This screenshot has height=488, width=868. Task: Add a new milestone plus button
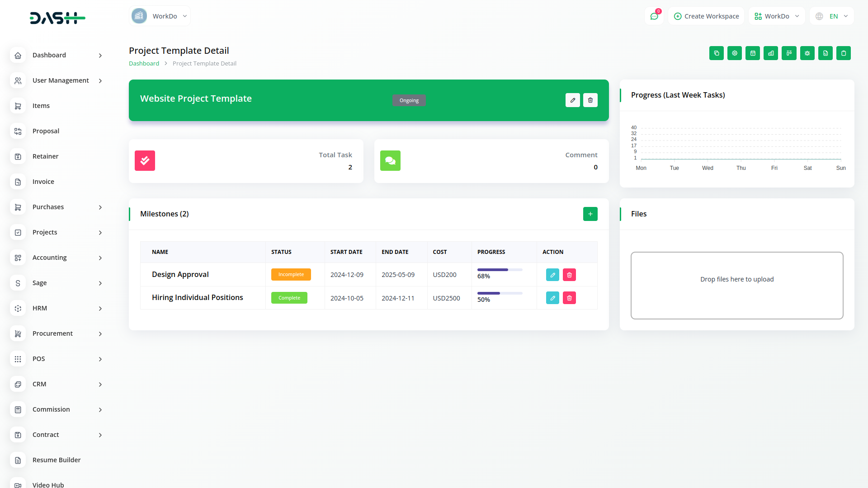click(590, 214)
